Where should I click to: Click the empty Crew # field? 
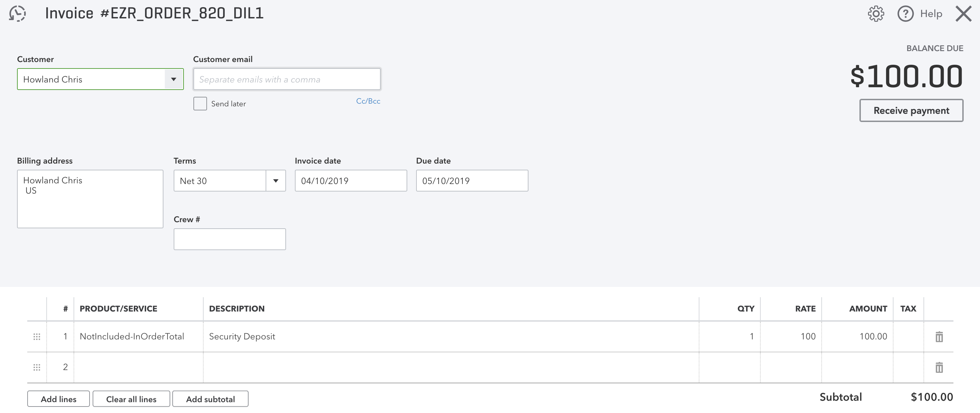[x=230, y=239]
